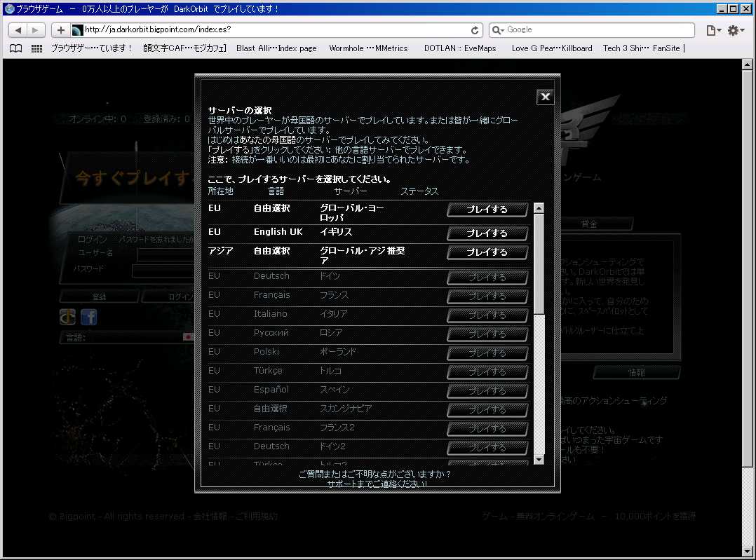
Task: Play on the グローバル・アジア recommended server
Action: 487,252
